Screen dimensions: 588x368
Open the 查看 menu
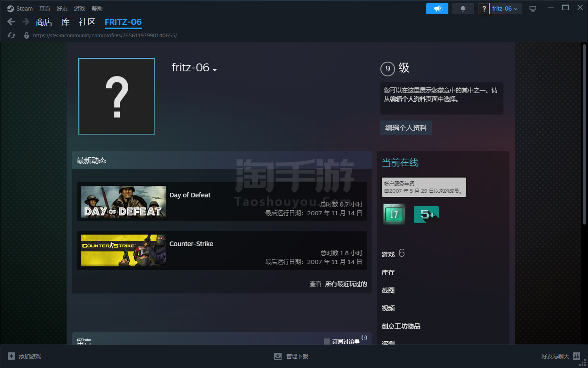pyautogui.click(x=45, y=9)
